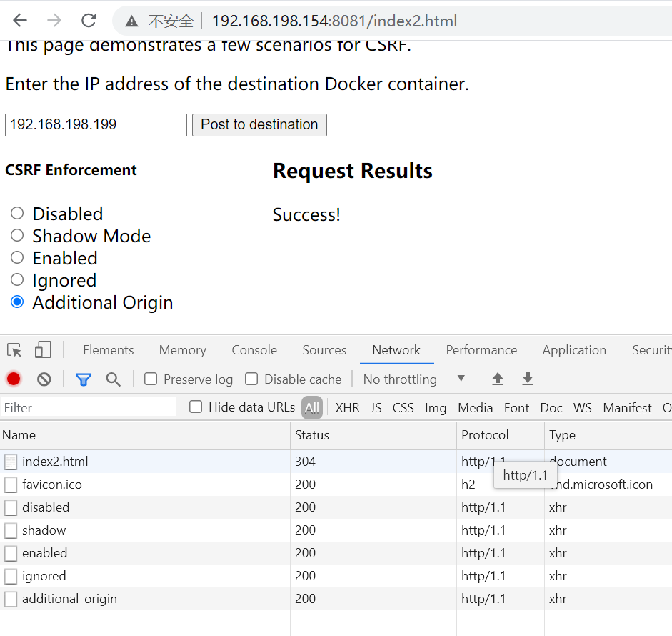Check the Preserve log checkbox

click(x=150, y=379)
